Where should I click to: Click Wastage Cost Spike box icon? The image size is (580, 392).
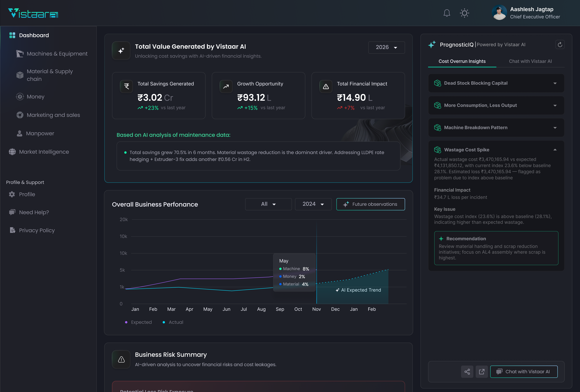[437, 150]
